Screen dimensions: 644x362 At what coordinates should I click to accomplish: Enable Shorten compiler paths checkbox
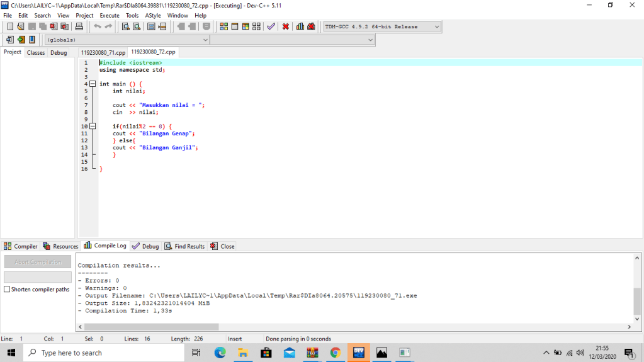(x=7, y=290)
